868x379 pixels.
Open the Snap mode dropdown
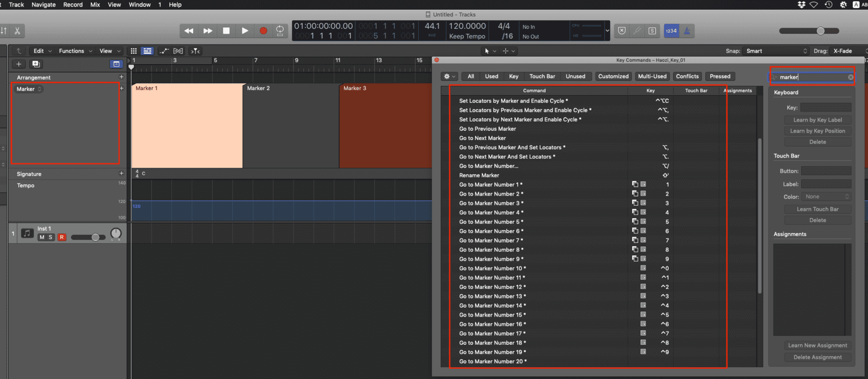pos(776,51)
